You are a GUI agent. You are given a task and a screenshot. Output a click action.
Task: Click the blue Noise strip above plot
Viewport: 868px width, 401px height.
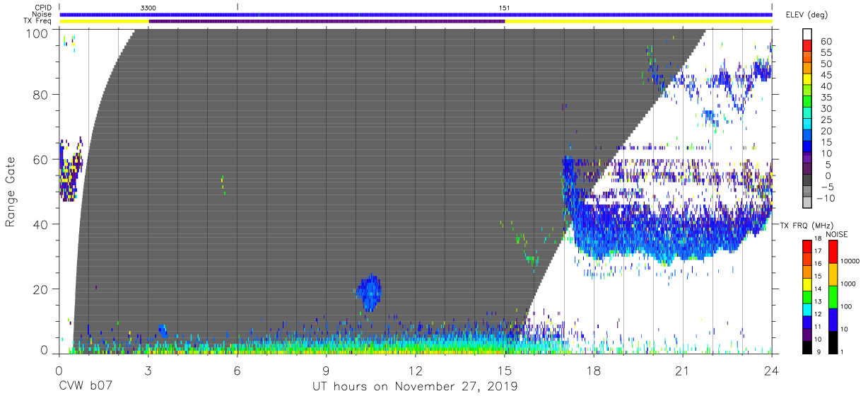tap(416, 14)
